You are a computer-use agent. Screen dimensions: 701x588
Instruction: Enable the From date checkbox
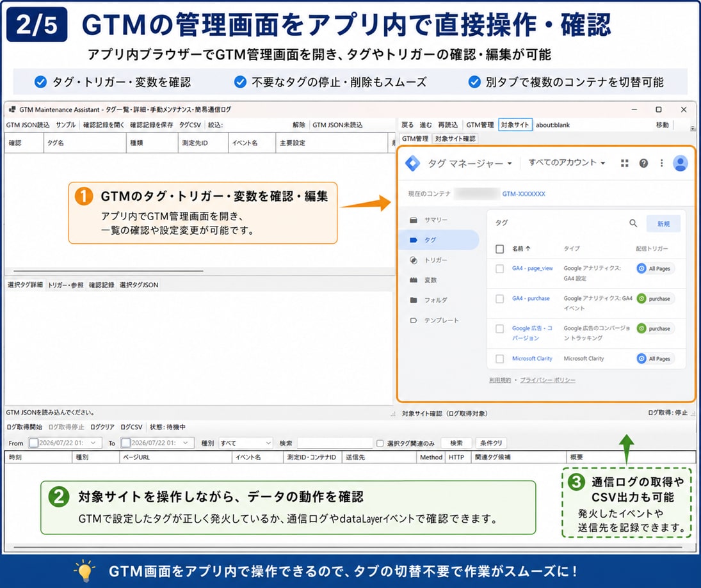33,443
